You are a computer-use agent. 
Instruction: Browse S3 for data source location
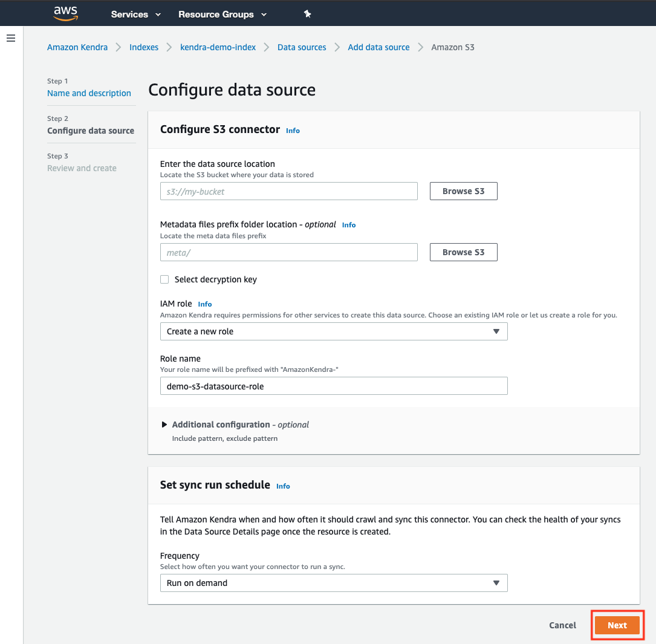coord(464,191)
